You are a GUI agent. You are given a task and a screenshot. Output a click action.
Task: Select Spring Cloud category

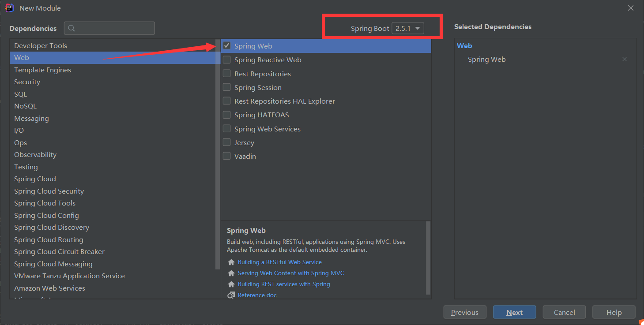(x=112, y=179)
